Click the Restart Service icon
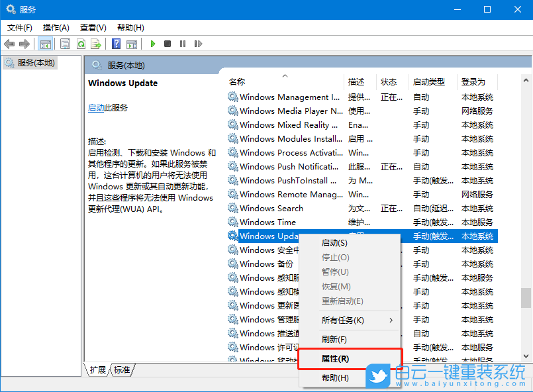The height and width of the screenshot is (392, 533). [x=199, y=44]
